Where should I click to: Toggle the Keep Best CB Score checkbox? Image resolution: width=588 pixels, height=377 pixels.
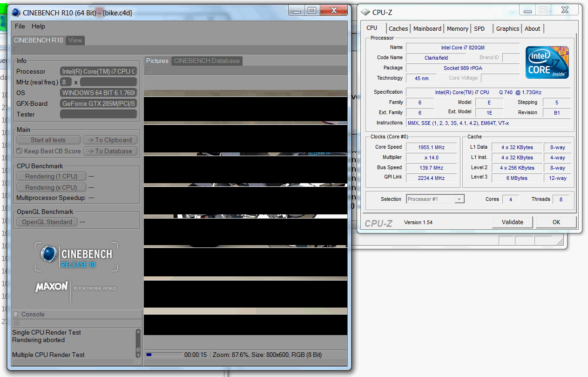click(20, 151)
